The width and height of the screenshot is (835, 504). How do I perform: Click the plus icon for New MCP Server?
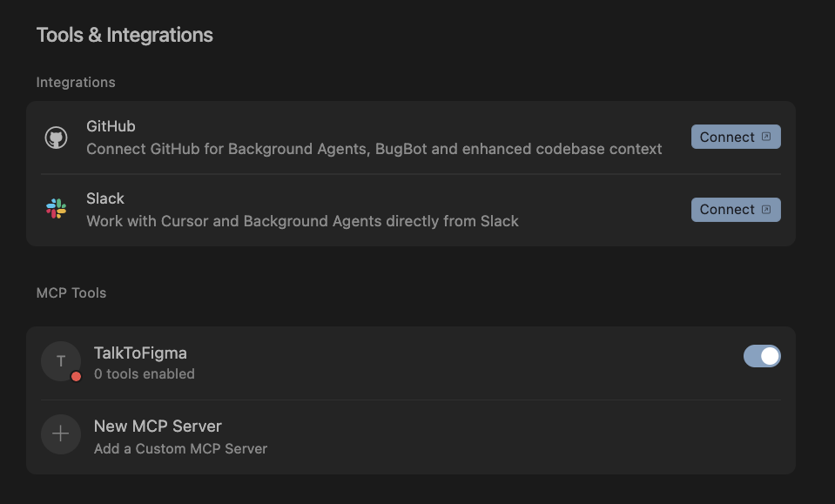(61, 434)
